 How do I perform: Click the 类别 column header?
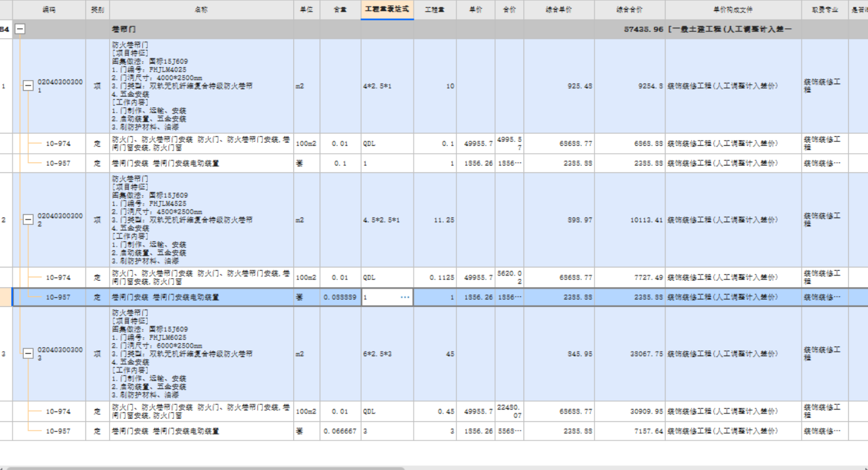97,10
